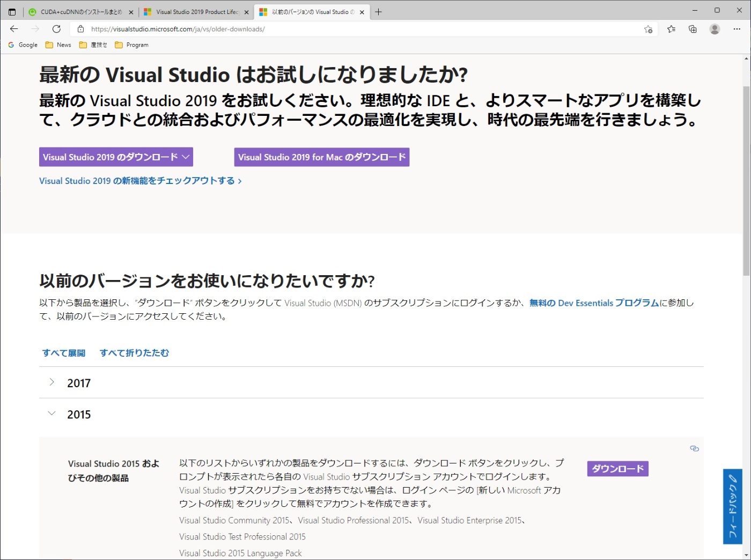Screen dimensions: 751x560
Task: Close the CUDA+cuDNN tab
Action: [x=131, y=12]
